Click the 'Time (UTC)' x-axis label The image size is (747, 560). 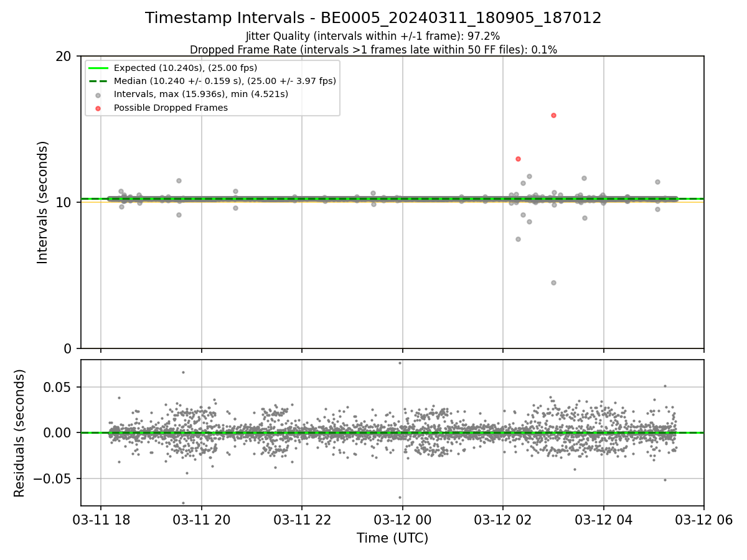click(392, 538)
